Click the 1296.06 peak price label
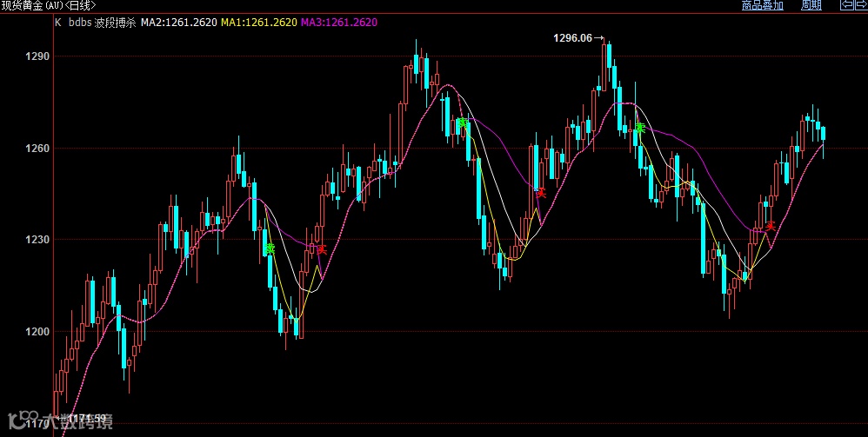 pyautogui.click(x=573, y=38)
